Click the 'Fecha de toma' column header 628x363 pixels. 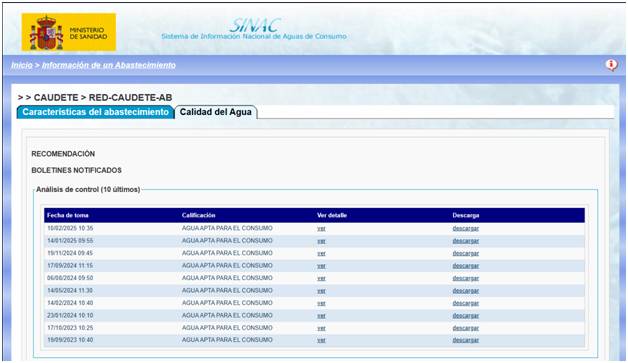(x=68, y=215)
